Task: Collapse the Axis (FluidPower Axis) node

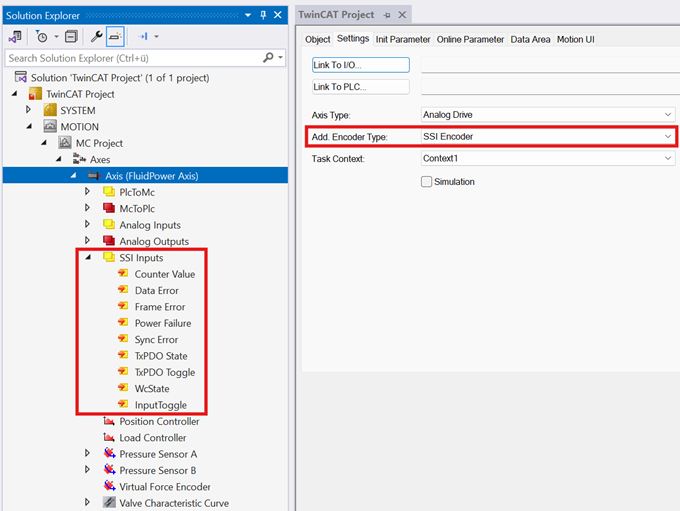Action: click(x=73, y=175)
